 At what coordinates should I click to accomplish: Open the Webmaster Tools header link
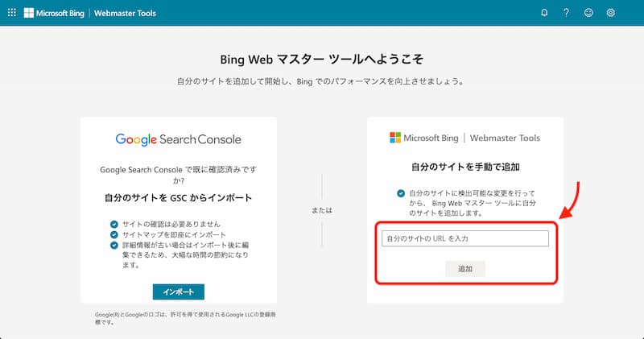click(125, 13)
